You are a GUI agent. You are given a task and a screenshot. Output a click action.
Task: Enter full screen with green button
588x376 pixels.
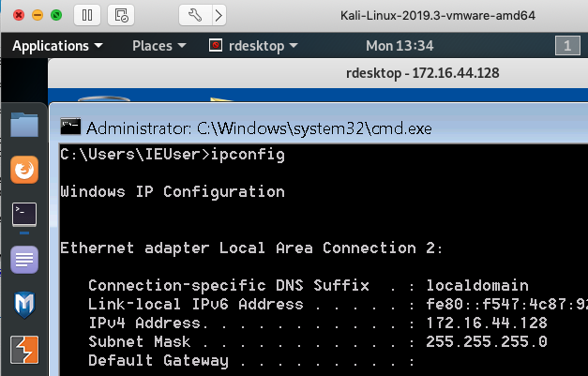click(56, 15)
